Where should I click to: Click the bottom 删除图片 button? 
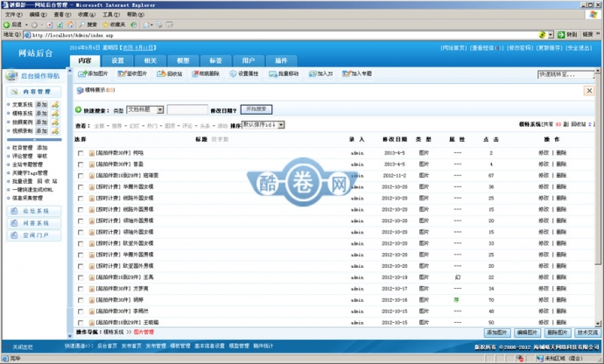558,332
